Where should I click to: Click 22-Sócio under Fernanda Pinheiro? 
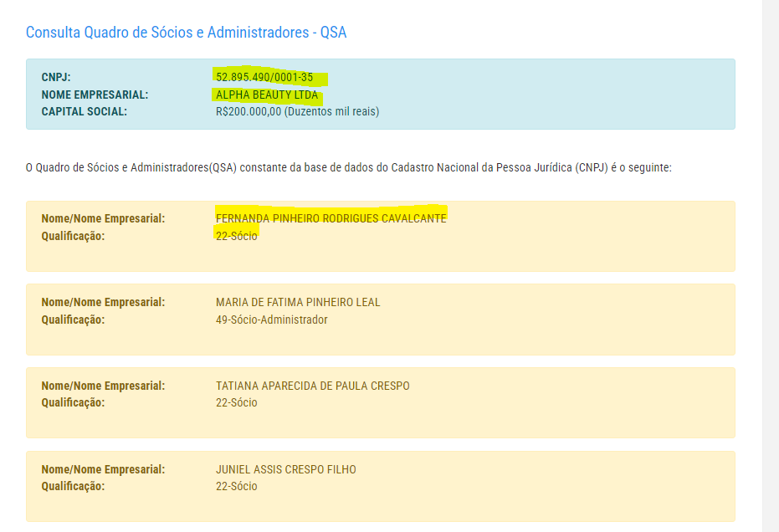click(x=237, y=236)
